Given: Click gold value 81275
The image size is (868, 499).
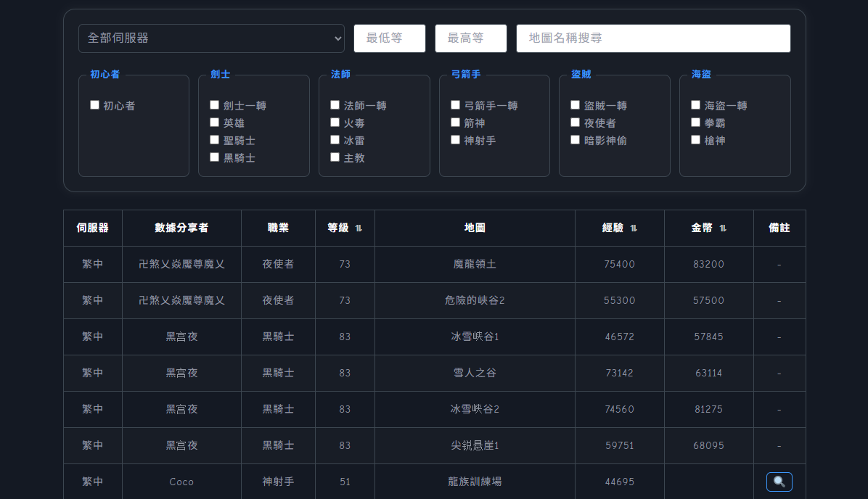Looking at the screenshot, I should click(x=708, y=409).
